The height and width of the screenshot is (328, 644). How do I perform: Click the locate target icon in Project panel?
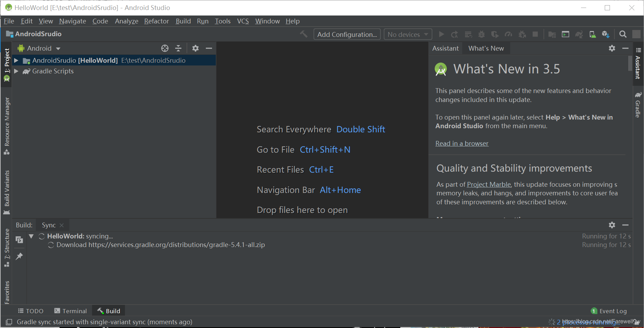(165, 48)
